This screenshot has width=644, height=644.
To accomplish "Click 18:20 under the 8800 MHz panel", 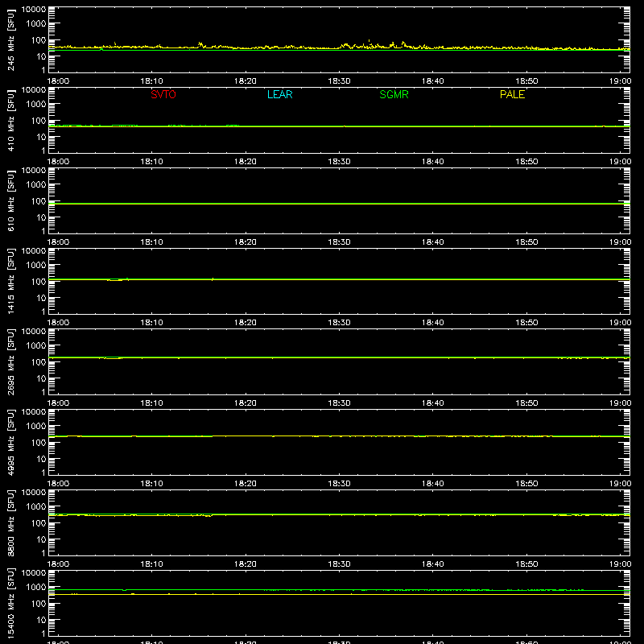I will [x=246, y=564].
